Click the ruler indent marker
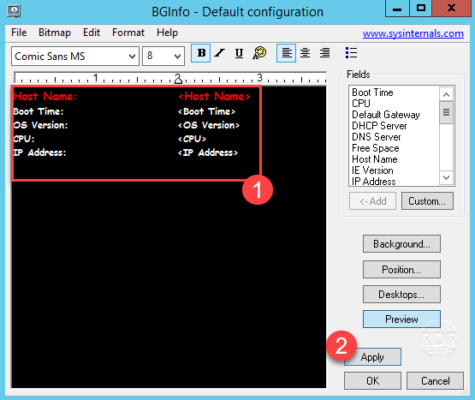The image size is (475, 400). [178, 79]
